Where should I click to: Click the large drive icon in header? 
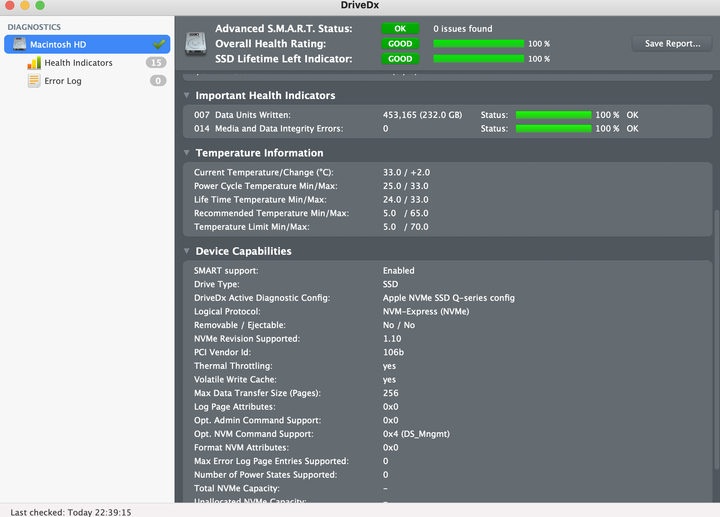click(196, 44)
